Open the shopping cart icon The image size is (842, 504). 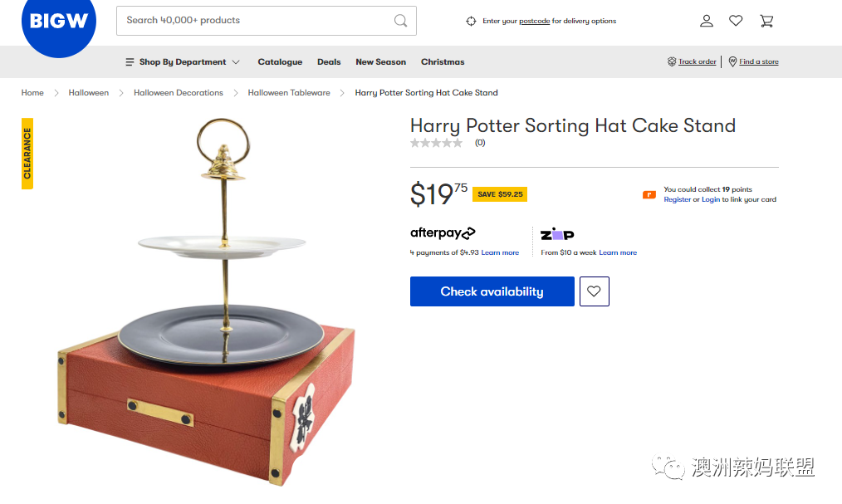(x=766, y=21)
